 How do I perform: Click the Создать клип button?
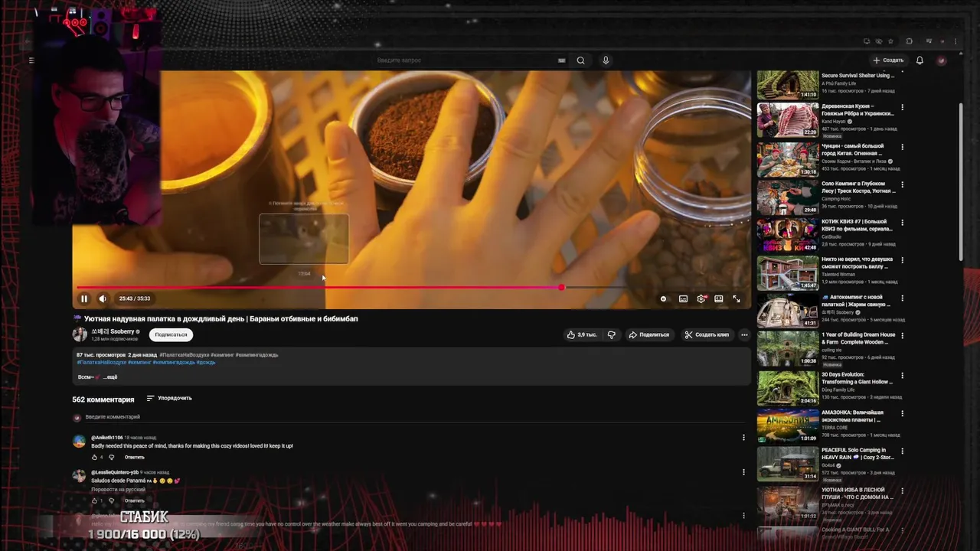pyautogui.click(x=707, y=334)
